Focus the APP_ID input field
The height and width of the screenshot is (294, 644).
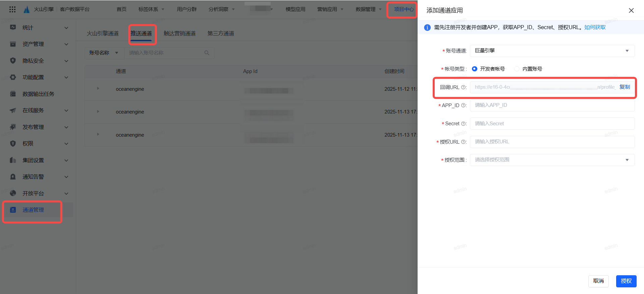(552, 105)
